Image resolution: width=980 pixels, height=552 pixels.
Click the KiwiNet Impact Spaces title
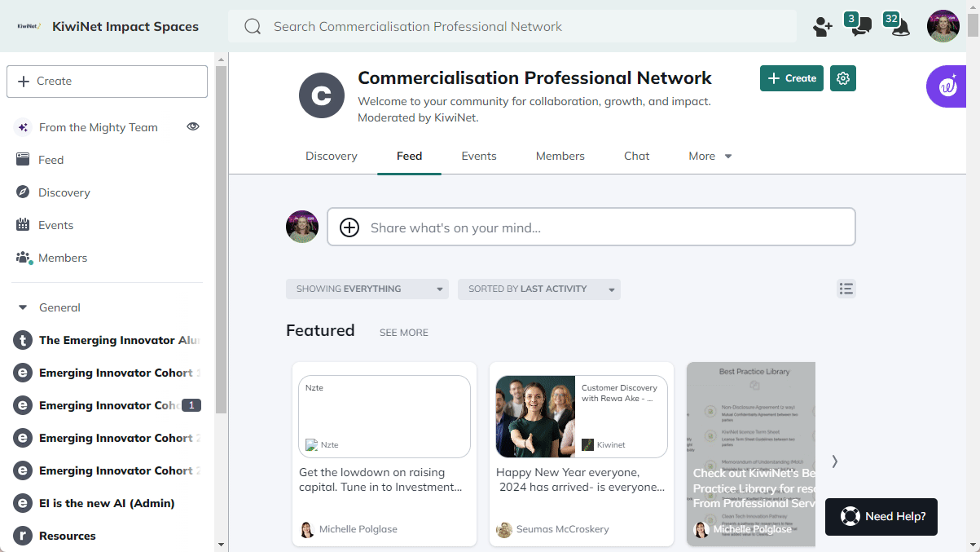(x=125, y=26)
